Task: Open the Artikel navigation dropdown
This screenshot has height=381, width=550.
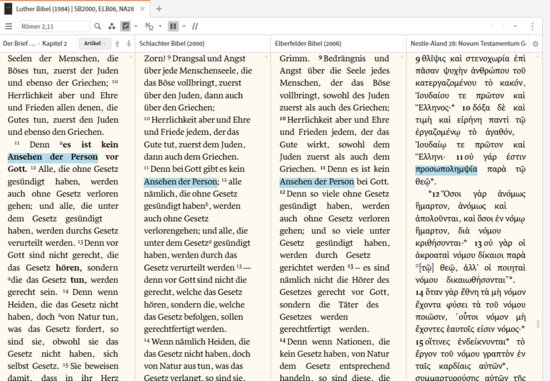Action: point(95,44)
